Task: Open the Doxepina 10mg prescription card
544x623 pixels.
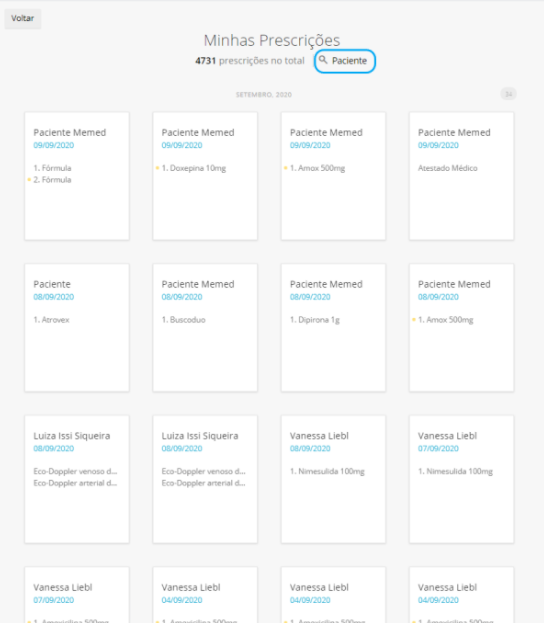Action: pyautogui.click(x=205, y=176)
